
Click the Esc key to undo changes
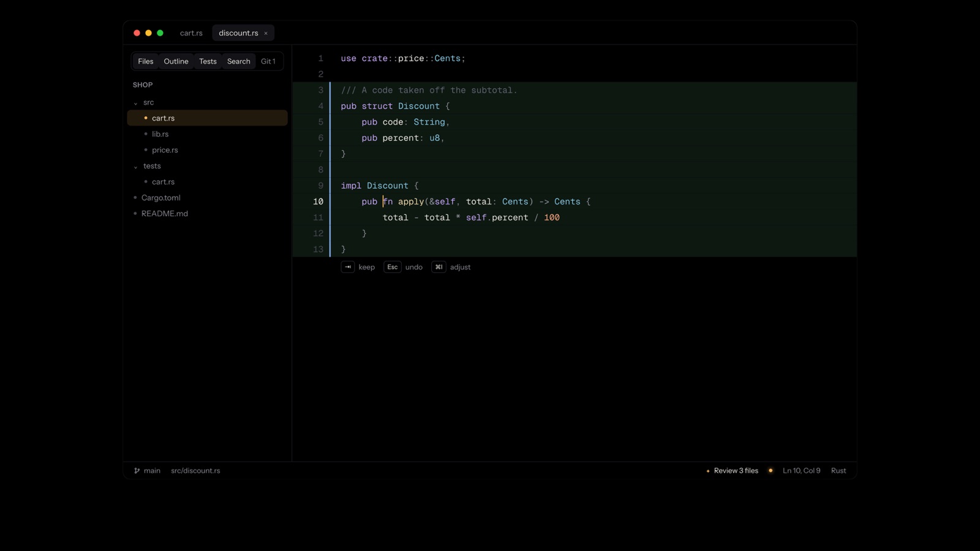click(x=393, y=267)
